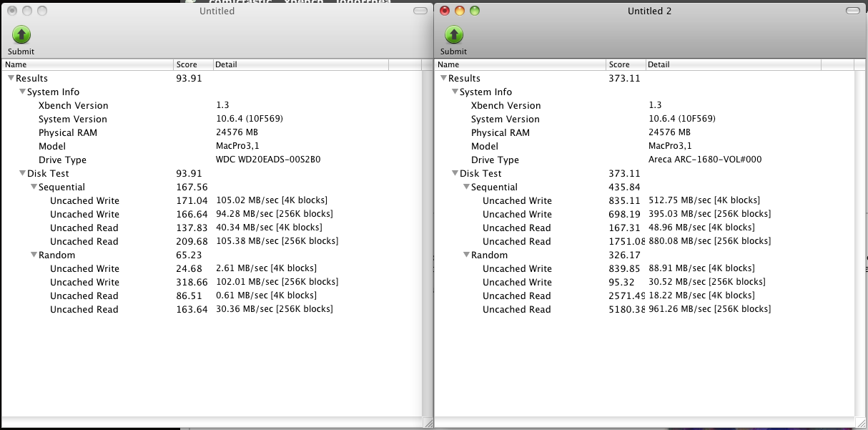Click detail 880.08 MB/sec [256K blocks]
Screen dimensions: 868x430
[x=710, y=241]
